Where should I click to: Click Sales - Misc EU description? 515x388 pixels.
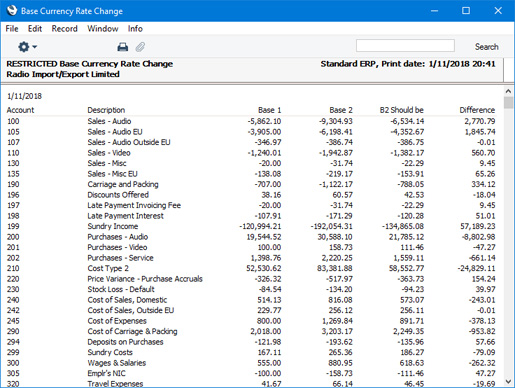(x=113, y=174)
